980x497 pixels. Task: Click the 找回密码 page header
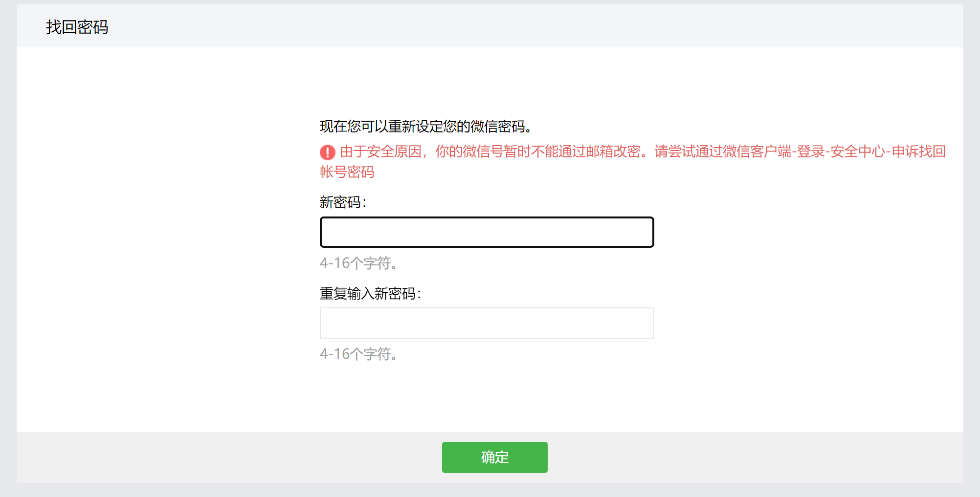click(78, 28)
